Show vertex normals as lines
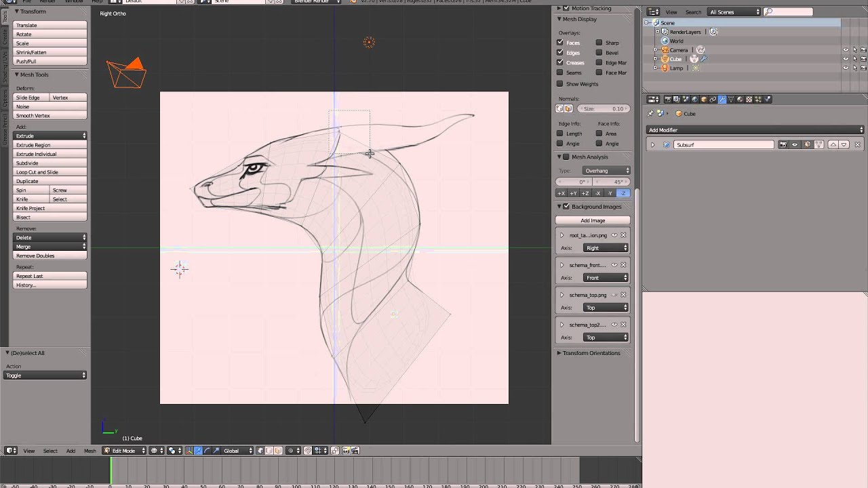Screen dimensions: 868x488 tap(559, 108)
